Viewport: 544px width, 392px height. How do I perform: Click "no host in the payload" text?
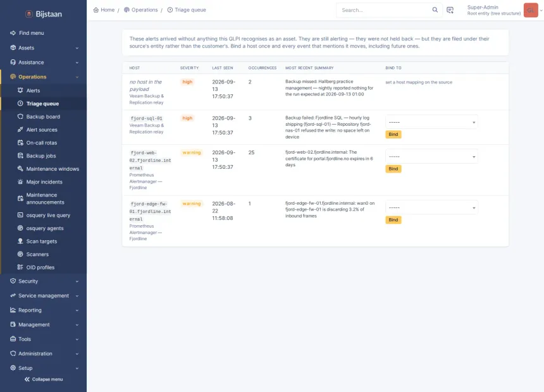pos(145,85)
